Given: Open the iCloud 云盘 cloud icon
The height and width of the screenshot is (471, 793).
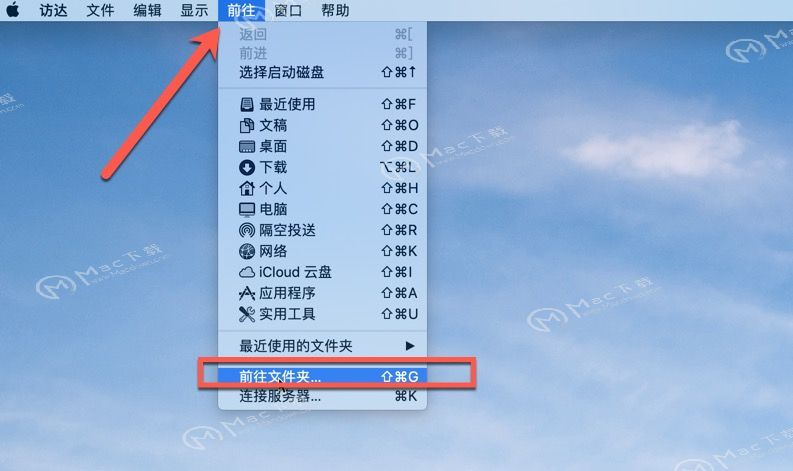Looking at the screenshot, I should pos(247,272).
